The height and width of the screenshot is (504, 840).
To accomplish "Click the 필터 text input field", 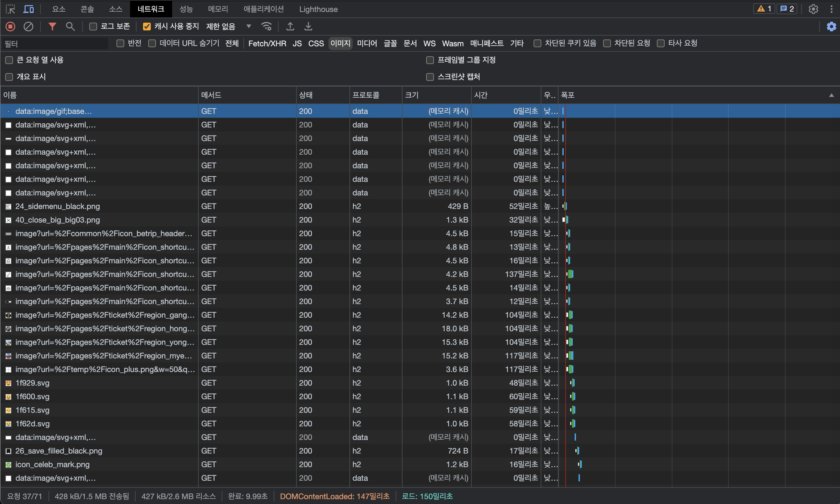I will [54, 43].
